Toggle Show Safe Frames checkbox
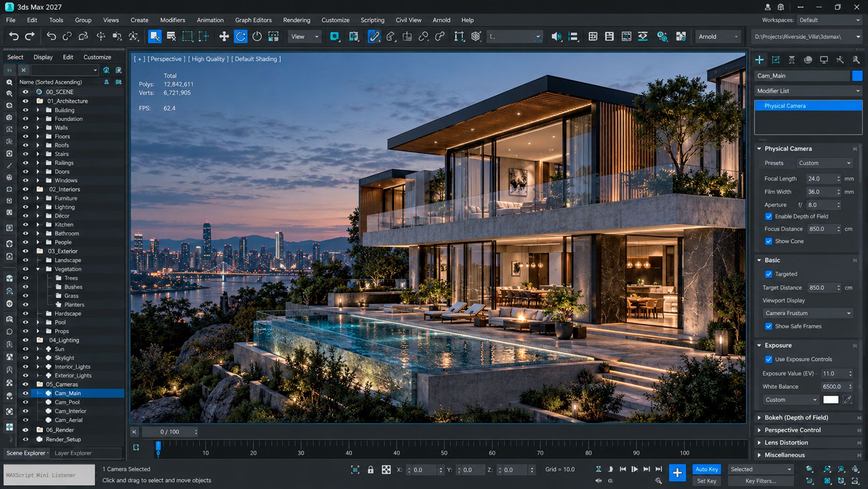 [769, 326]
